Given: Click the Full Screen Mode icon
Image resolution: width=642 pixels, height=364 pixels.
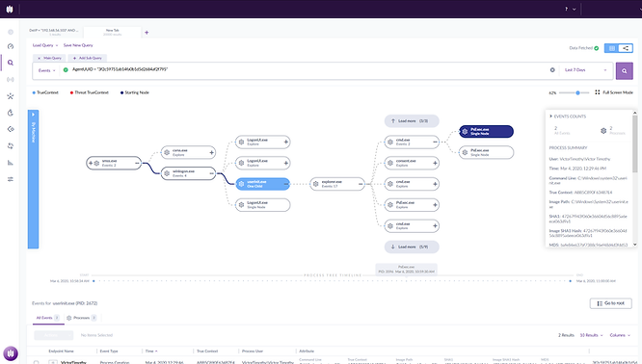Looking at the screenshot, I should click(x=598, y=92).
